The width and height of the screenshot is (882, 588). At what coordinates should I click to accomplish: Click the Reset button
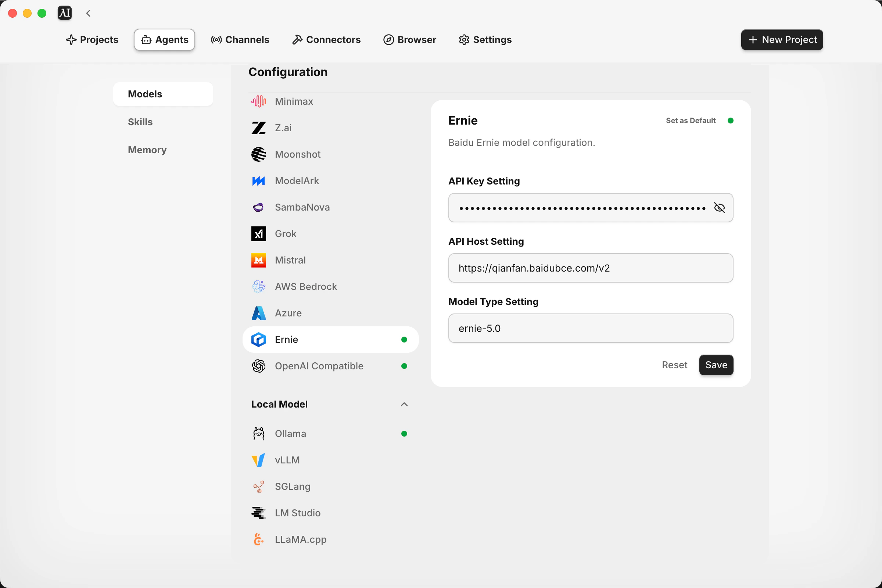674,365
